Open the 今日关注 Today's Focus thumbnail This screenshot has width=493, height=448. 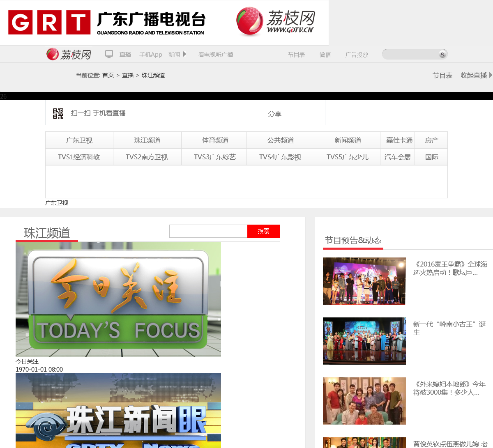118,299
